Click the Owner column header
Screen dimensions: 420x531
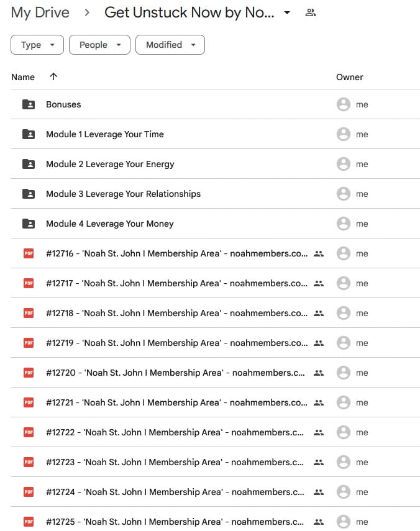pos(349,77)
